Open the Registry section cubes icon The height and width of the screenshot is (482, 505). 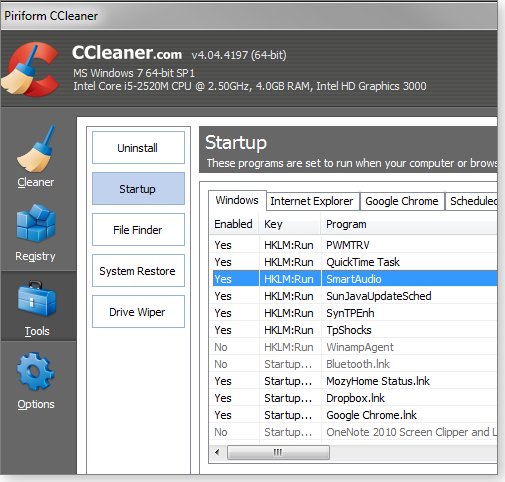tap(36, 223)
